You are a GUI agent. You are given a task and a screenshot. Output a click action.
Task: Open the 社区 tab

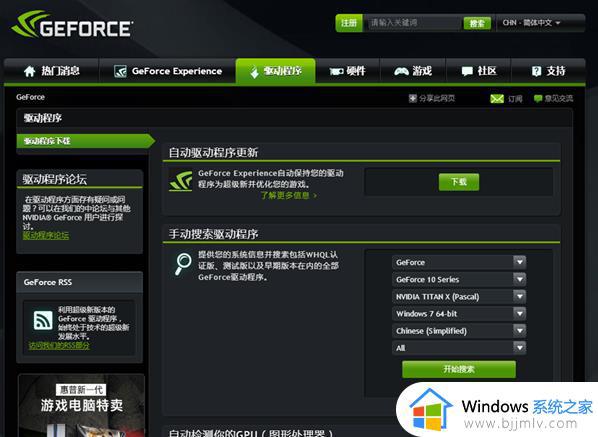tap(478, 71)
